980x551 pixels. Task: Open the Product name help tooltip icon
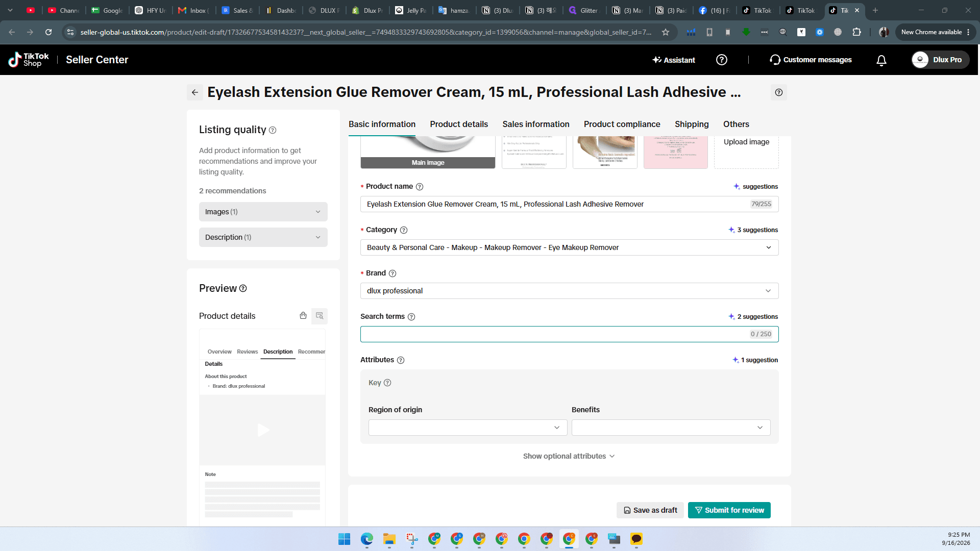(420, 187)
